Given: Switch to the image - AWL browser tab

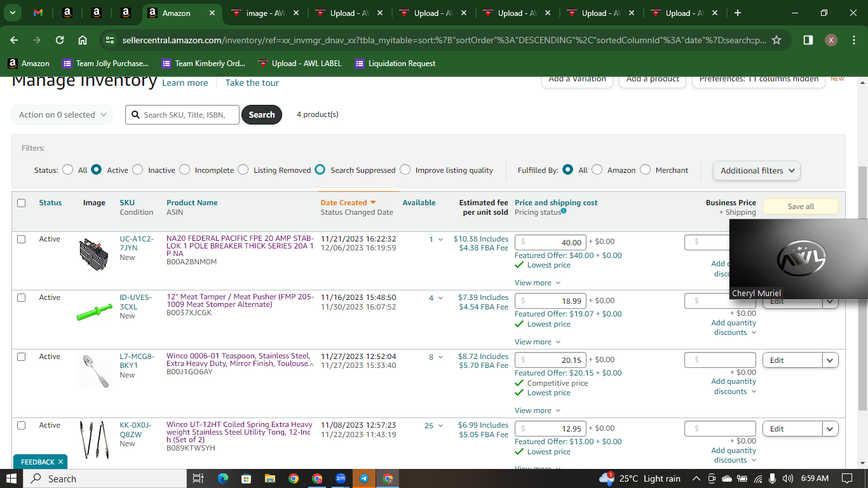Looking at the screenshot, I should (265, 13).
